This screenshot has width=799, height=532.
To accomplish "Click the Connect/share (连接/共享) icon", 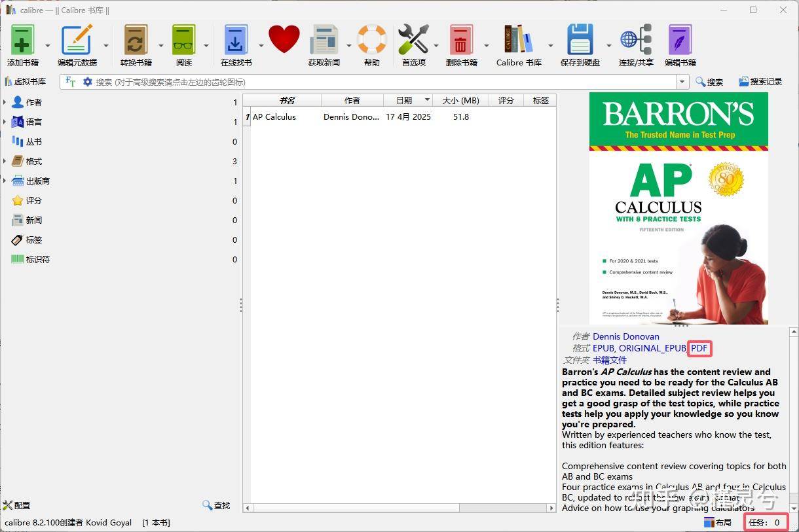I will click(x=636, y=40).
